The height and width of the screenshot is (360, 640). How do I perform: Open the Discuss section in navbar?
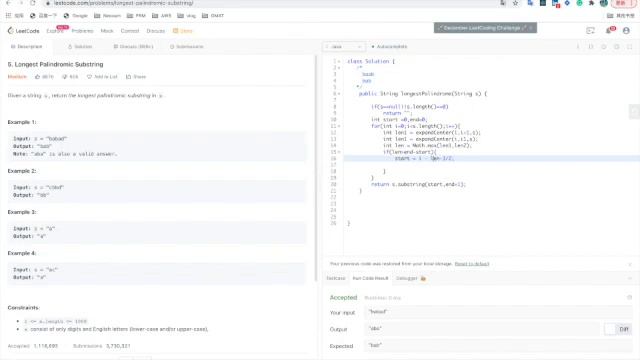(x=156, y=31)
